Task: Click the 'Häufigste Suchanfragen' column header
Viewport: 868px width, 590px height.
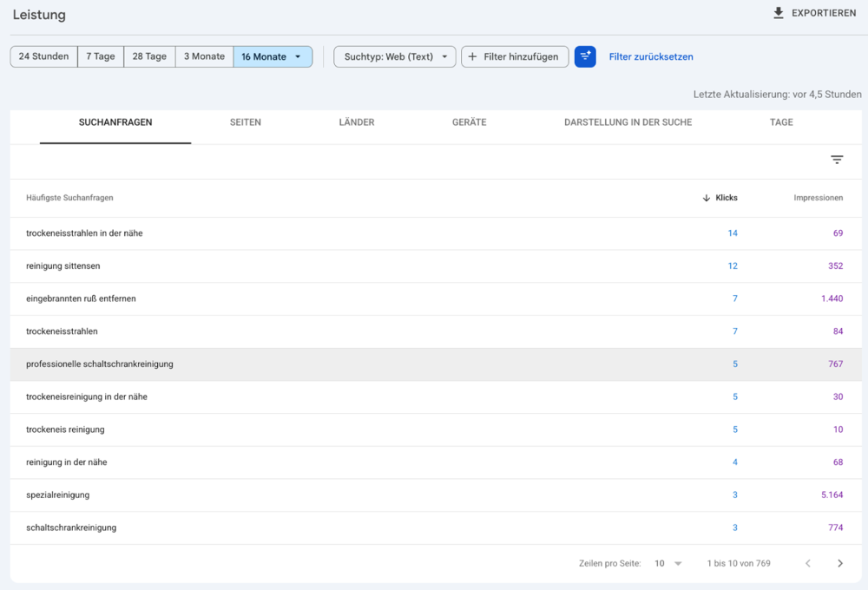Action: (x=69, y=198)
